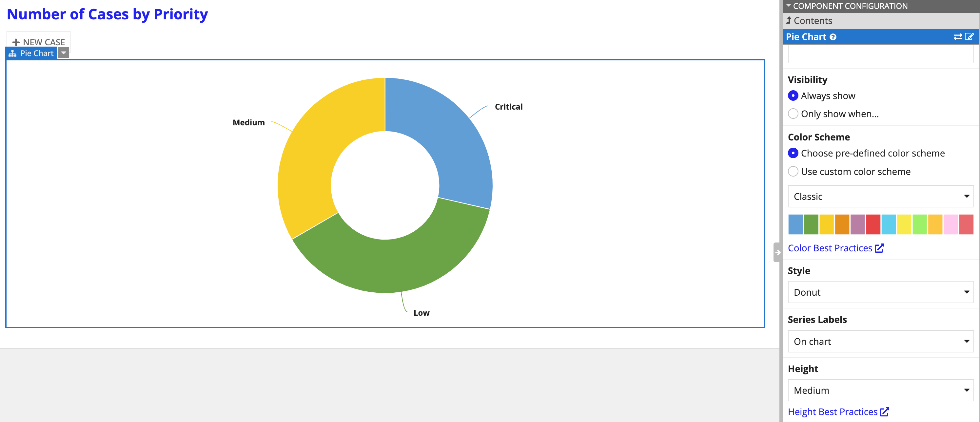Click the Pie Chart tab label
This screenshot has width=980, height=422.
[32, 53]
